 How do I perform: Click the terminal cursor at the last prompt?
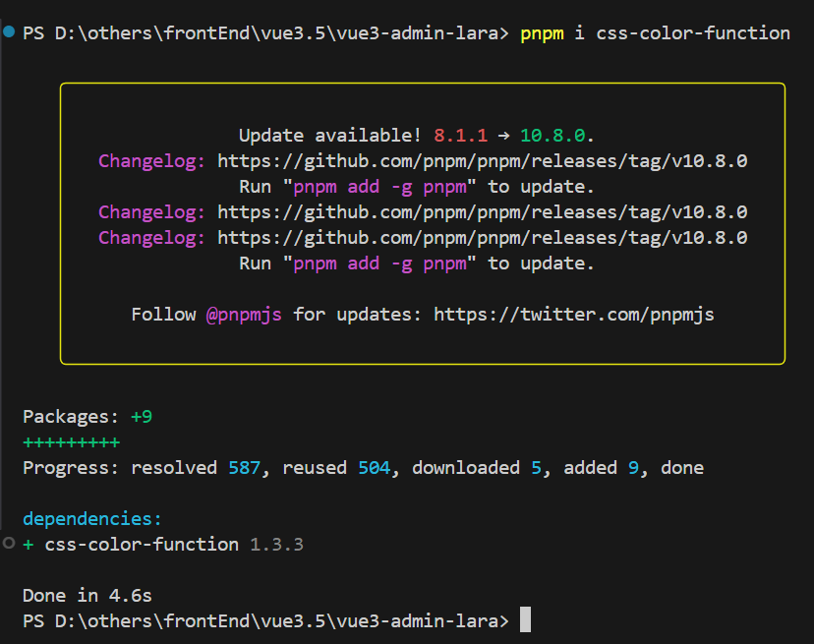point(525,619)
